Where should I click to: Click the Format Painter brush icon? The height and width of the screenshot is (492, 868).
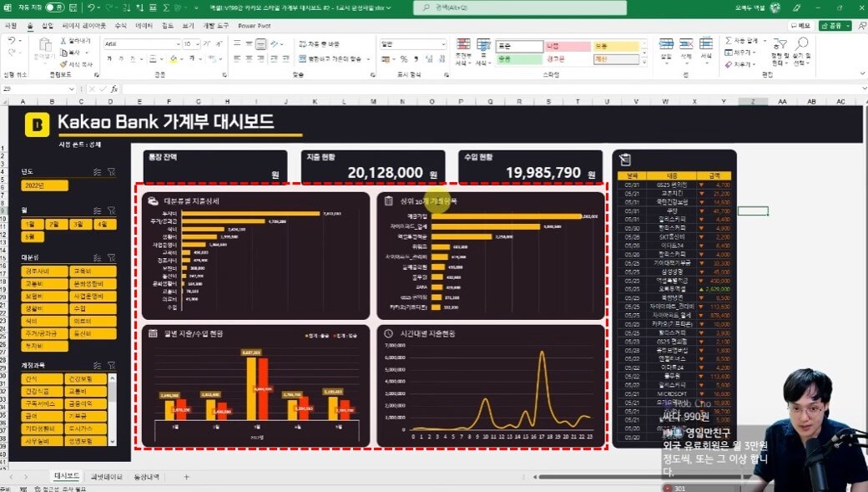[63, 64]
